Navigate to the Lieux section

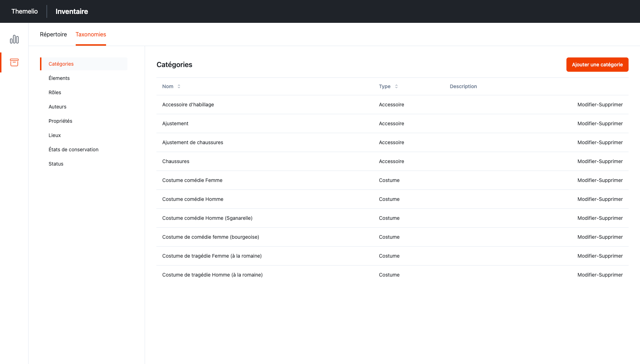tap(55, 135)
